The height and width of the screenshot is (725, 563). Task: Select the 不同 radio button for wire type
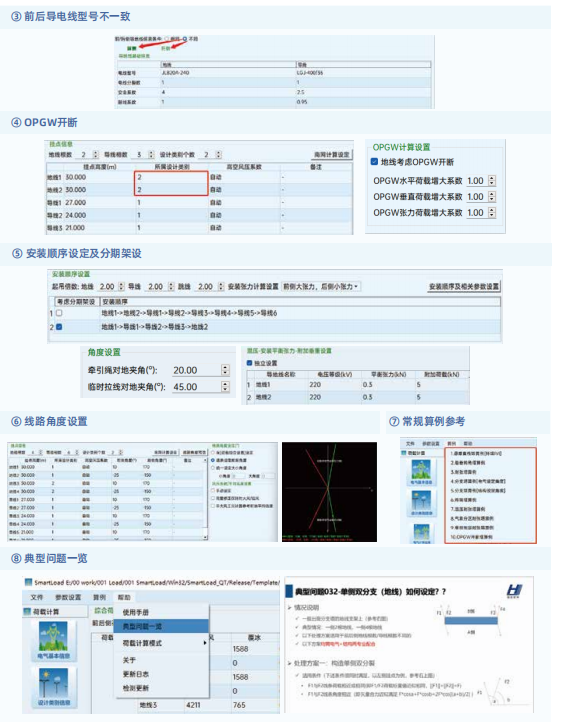click(185, 39)
